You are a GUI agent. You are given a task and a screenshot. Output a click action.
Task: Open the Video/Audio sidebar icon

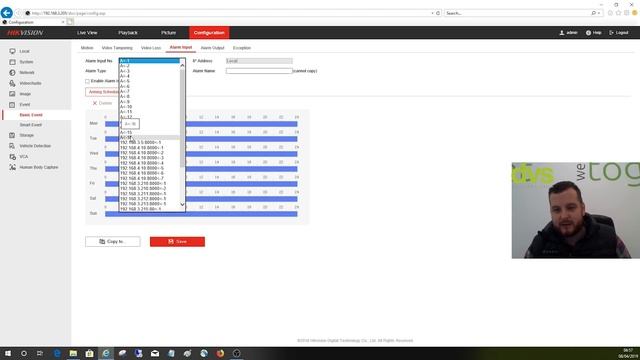tap(12, 83)
